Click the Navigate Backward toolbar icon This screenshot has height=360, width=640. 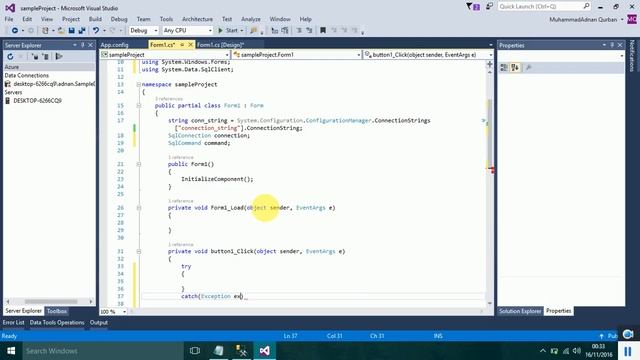pyautogui.click(x=15, y=31)
